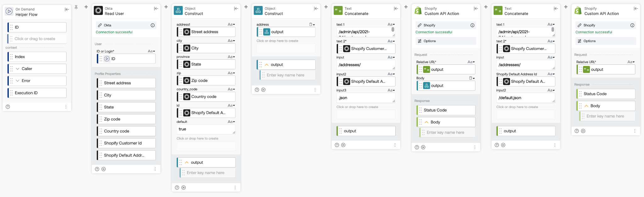The height and width of the screenshot is (197, 644).
Task: Collapse the Object Construct card with address input
Action: coord(316,8)
